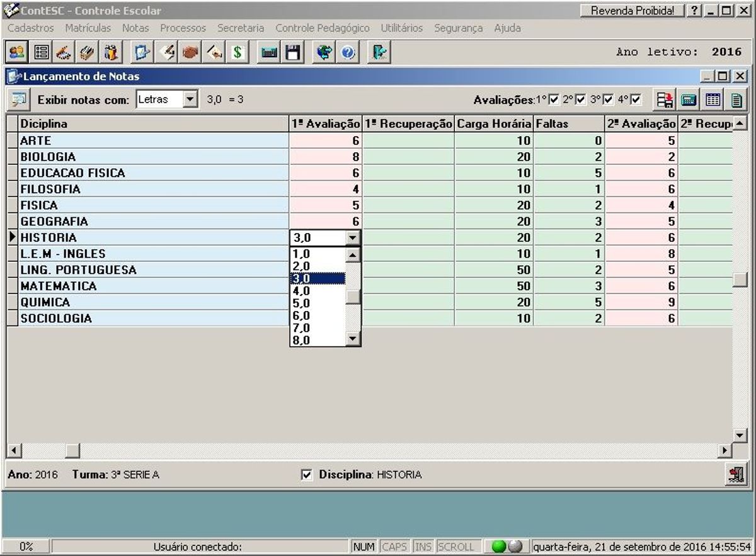Click the globe with arrows icon
The height and width of the screenshot is (556, 756).
(x=324, y=53)
